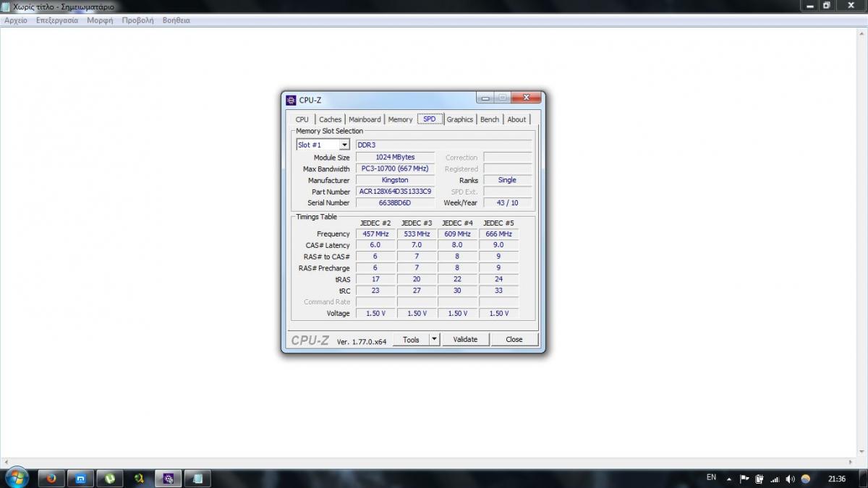Click the Manufacturer value Kingston

point(395,180)
